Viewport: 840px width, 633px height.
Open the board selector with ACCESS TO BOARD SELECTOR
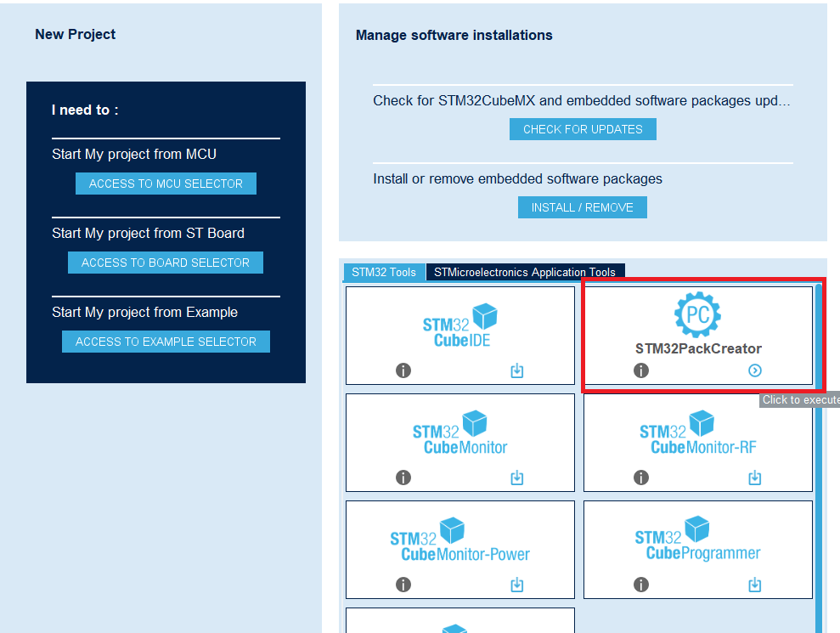(x=166, y=263)
